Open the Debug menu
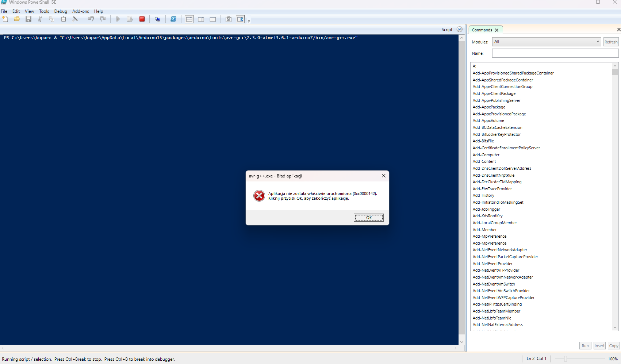Viewport: 621px width, 364px height. click(x=61, y=11)
